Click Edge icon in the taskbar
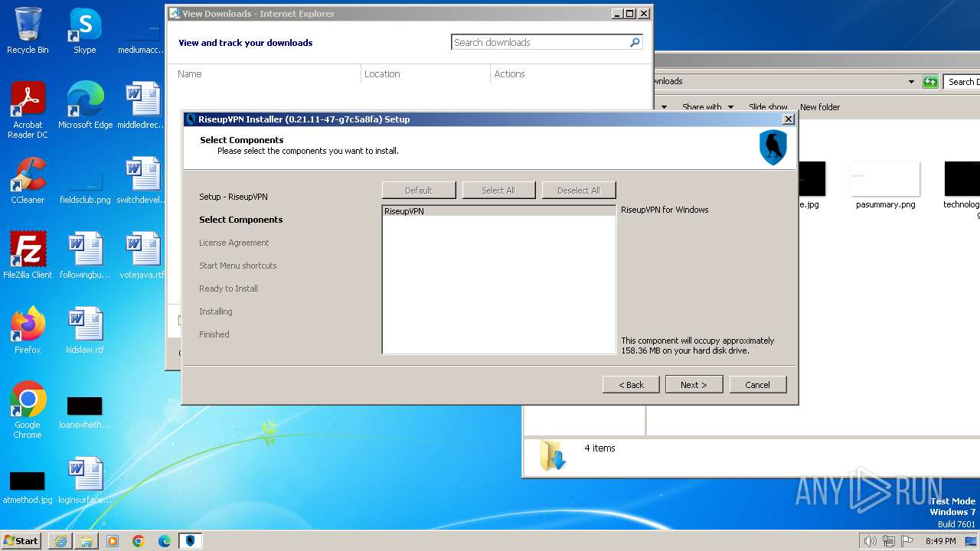The height and width of the screenshot is (551, 980). click(165, 541)
